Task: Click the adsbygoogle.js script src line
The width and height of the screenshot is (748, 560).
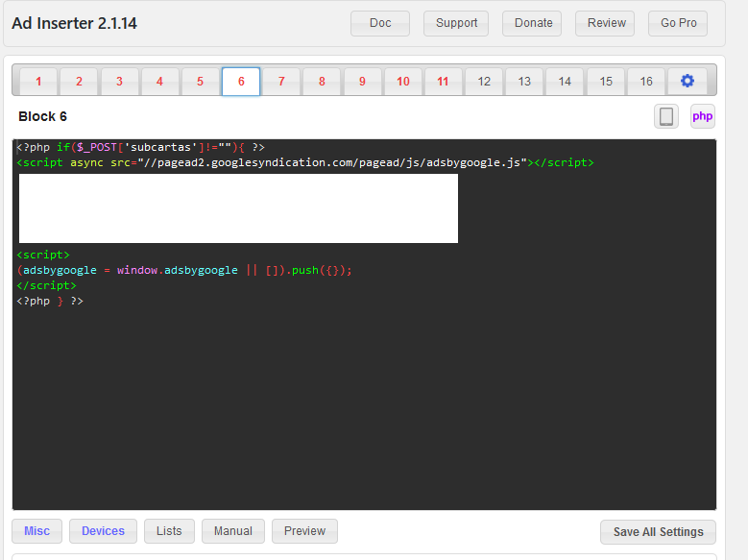Action: [x=305, y=162]
